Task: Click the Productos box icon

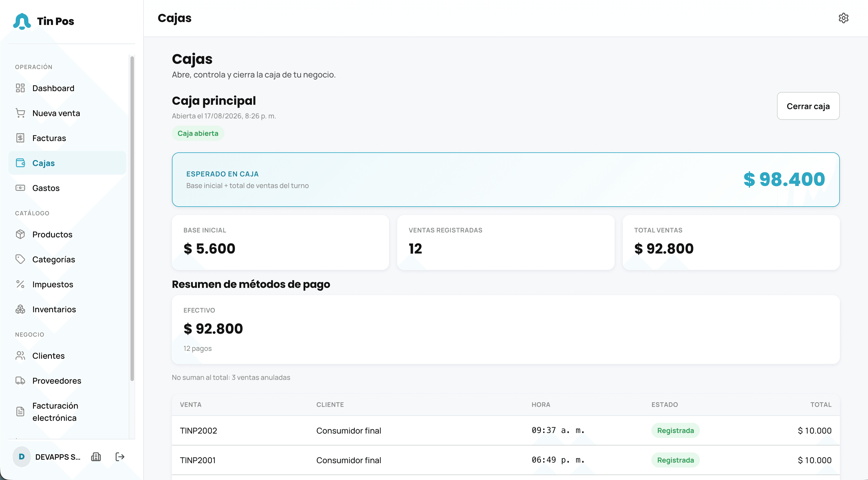Action: click(x=20, y=234)
